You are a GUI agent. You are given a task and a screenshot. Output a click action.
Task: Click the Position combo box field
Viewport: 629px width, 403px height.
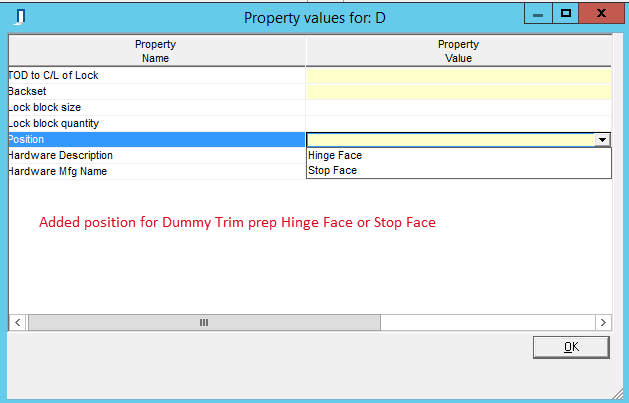(450, 140)
